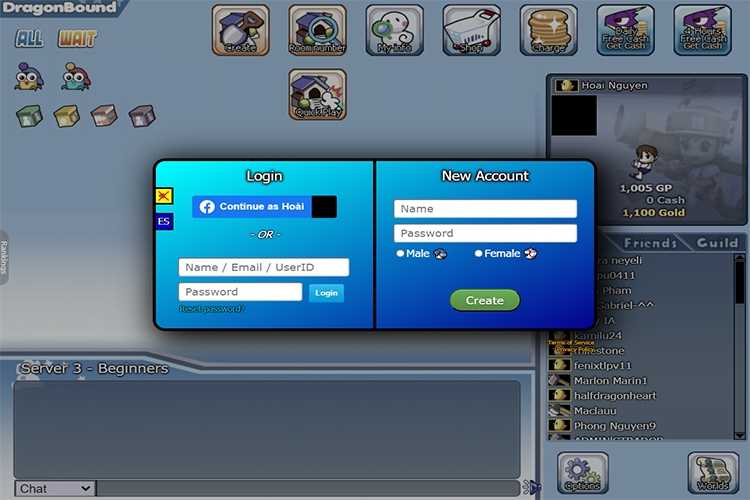
Task: Click the player character avatar figure
Action: point(642,163)
